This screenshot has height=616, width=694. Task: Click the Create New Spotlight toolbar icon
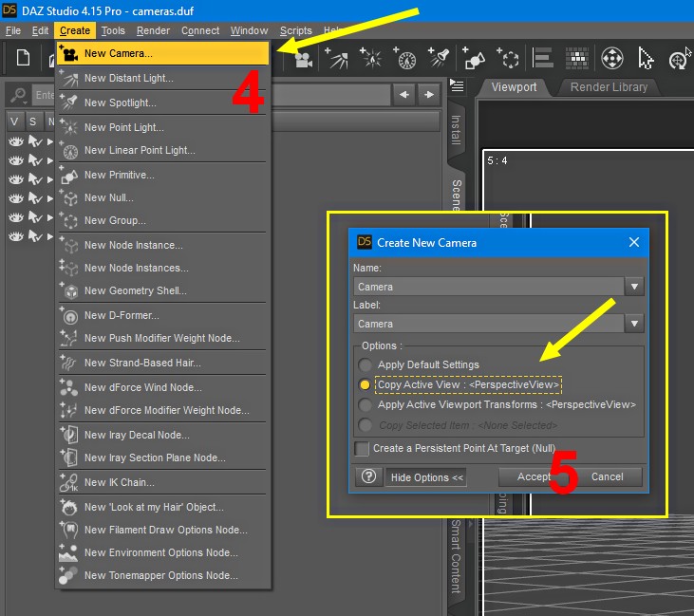[439, 59]
